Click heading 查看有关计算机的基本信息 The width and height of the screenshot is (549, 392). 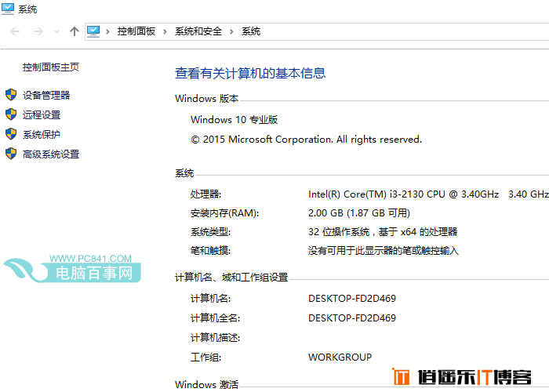click(250, 73)
